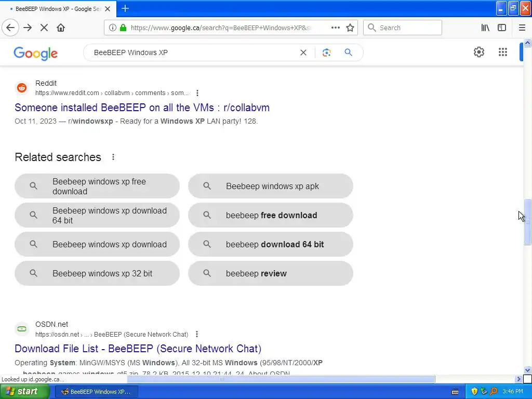Open a new tab with plus button

click(x=125, y=8)
